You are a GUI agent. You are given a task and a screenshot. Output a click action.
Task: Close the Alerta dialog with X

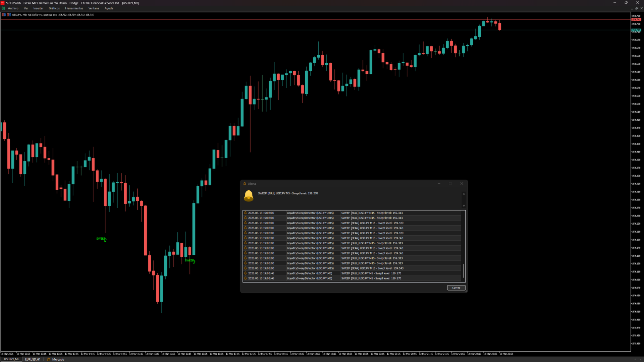pyautogui.click(x=462, y=184)
